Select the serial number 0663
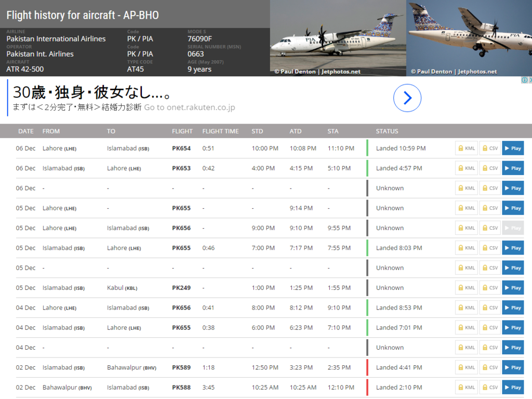The height and width of the screenshot is (399, 532). (196, 54)
